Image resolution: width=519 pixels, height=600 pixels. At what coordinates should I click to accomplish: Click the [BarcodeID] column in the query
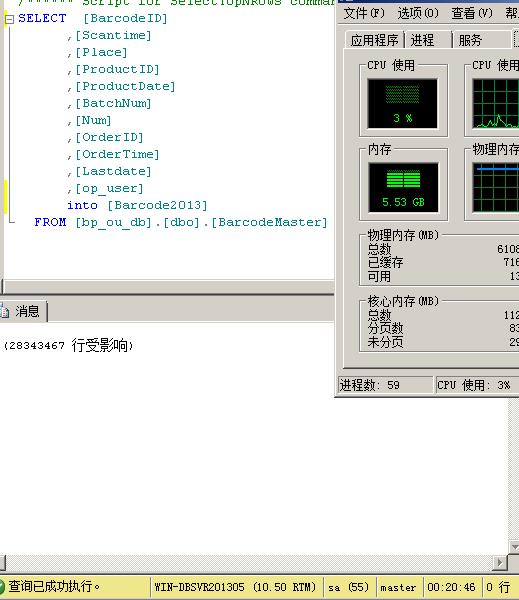click(126, 18)
